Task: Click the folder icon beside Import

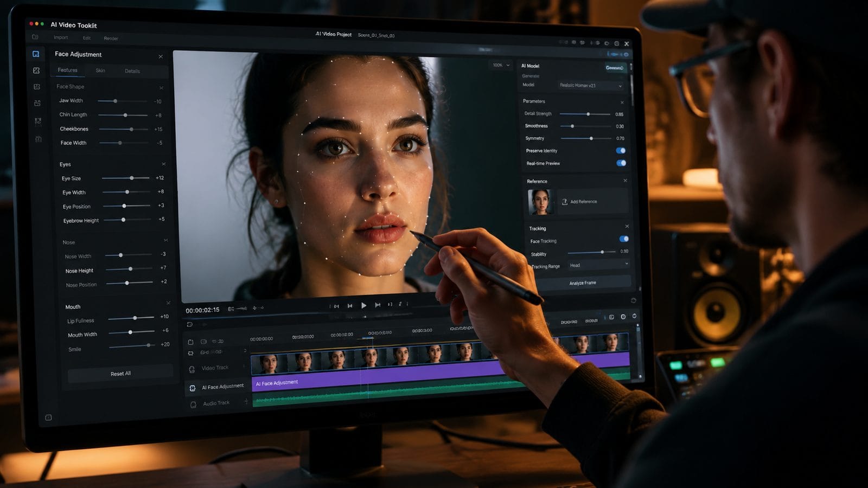Action: point(35,37)
